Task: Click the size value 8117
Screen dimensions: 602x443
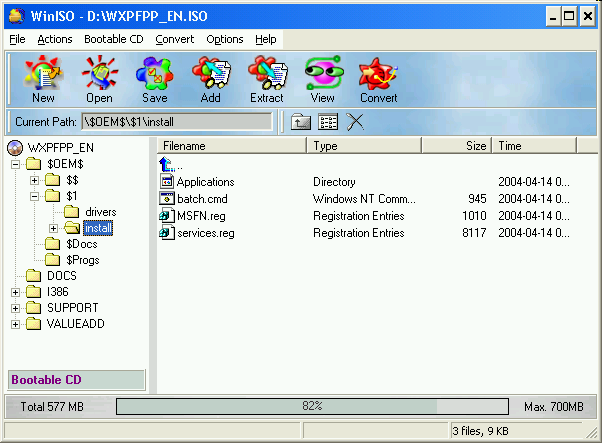Action: (474, 233)
